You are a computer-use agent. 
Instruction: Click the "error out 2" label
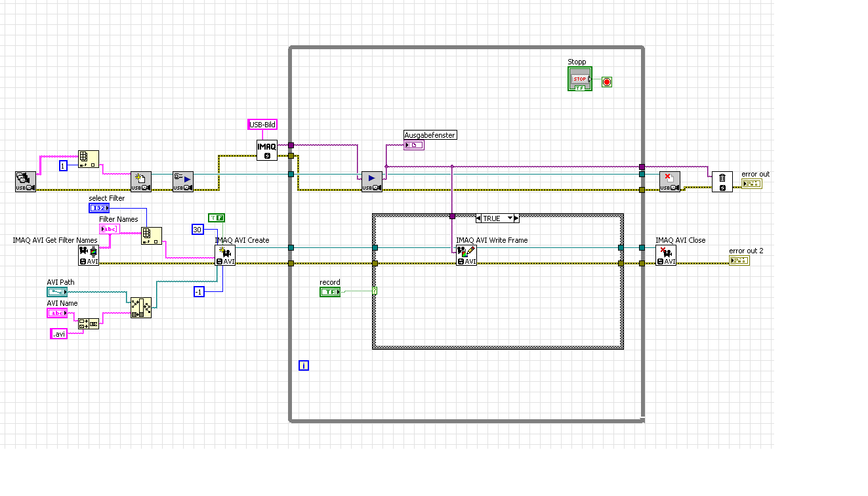(746, 251)
